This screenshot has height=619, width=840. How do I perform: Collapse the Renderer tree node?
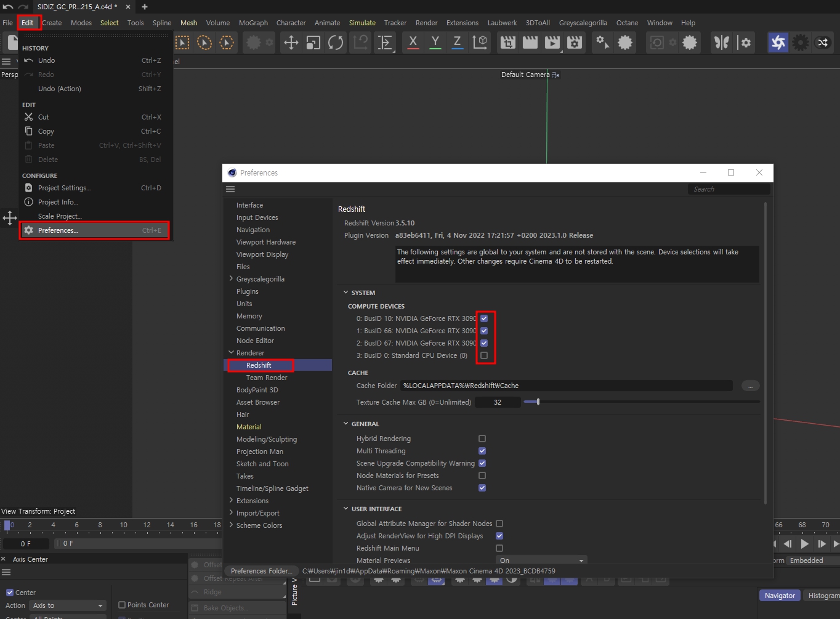click(x=231, y=353)
